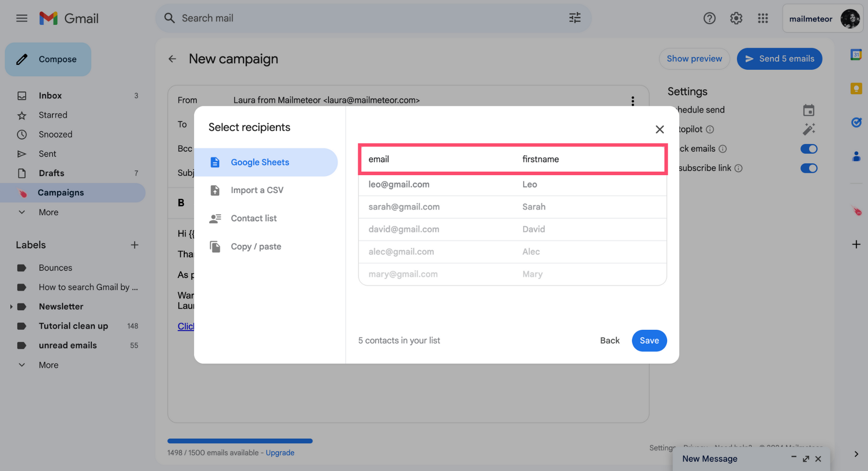This screenshot has height=471, width=868.
Task: Click the Upgrade link
Action: pyautogui.click(x=280, y=453)
